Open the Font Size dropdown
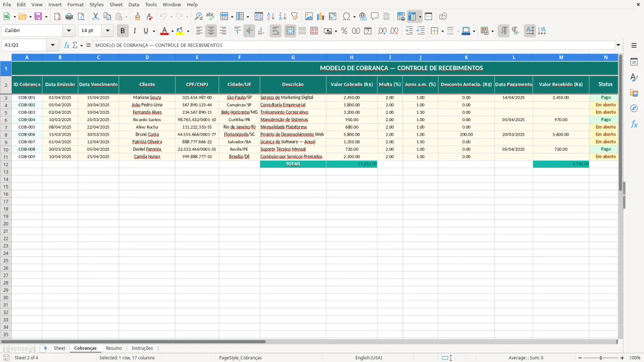644x362 pixels. click(107, 31)
